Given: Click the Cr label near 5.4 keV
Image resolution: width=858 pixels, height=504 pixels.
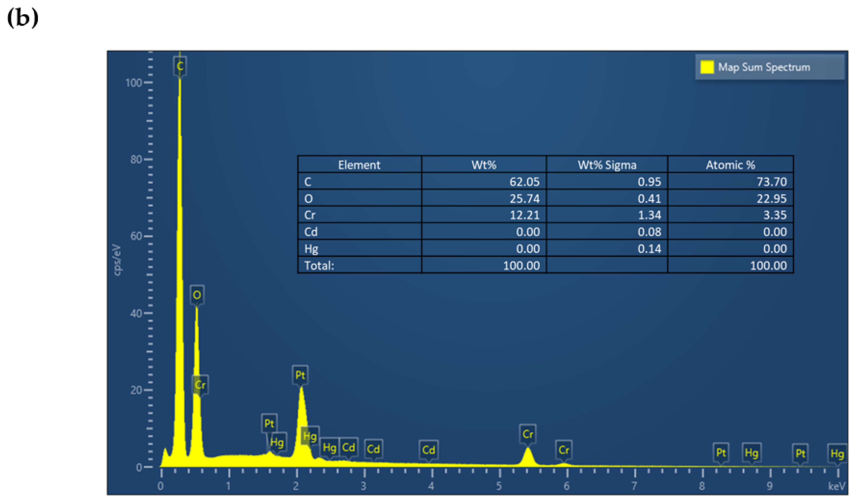Looking at the screenshot, I should [527, 434].
